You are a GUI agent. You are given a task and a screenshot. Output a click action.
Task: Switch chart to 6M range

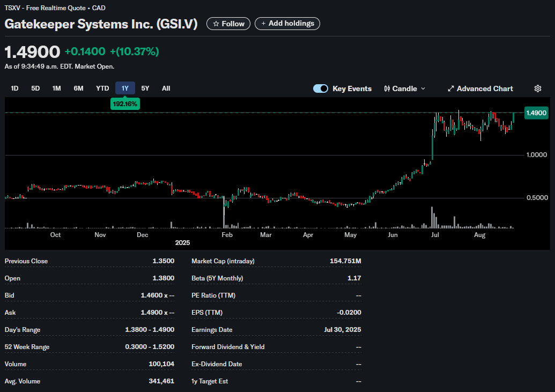[78, 88]
